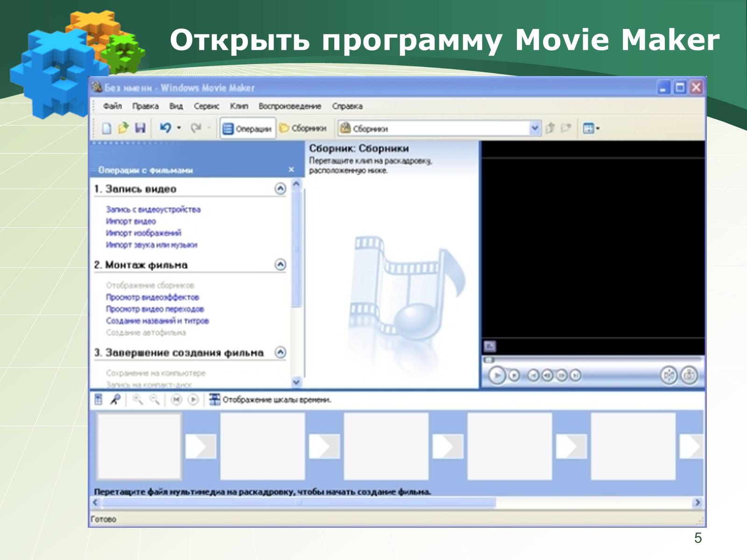Toggle the Операции tasks pane button
Viewport: 747px width, 560px height.
(247, 128)
